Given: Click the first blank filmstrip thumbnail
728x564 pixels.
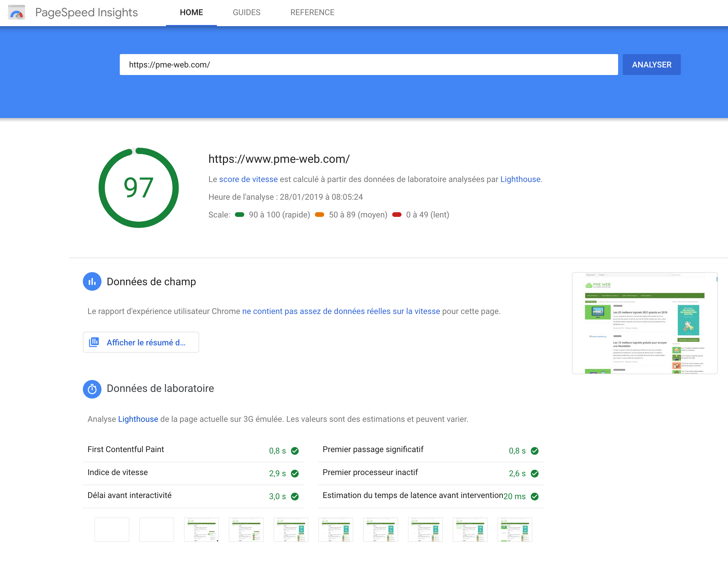Looking at the screenshot, I should (x=112, y=530).
